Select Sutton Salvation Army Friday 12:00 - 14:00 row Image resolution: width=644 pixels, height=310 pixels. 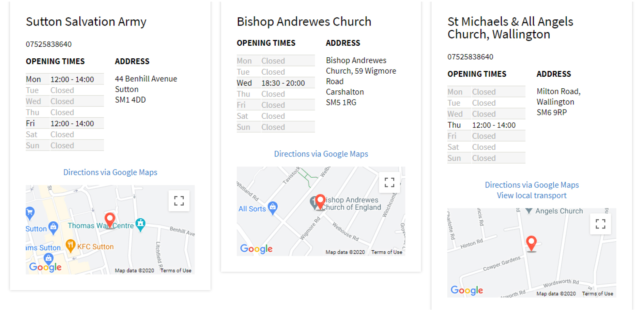coord(65,123)
